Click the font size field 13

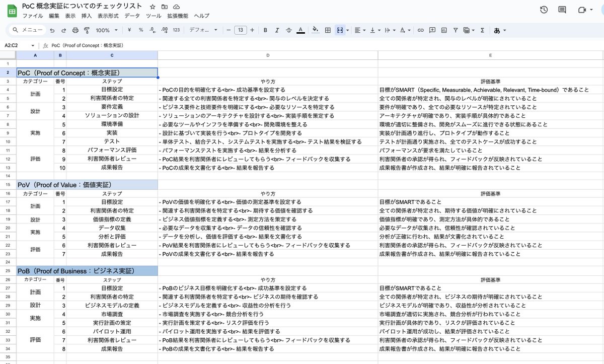click(240, 30)
